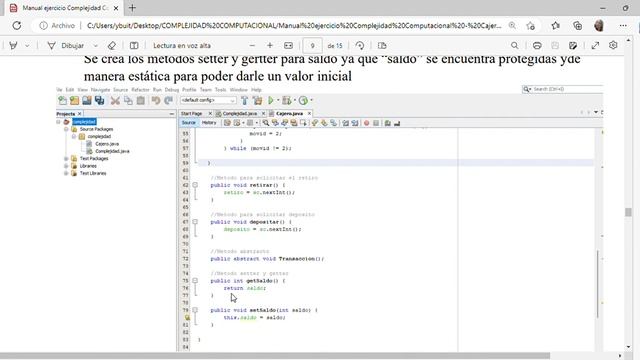Search in the PDF with the magnifier
640x360 pixels.
pyautogui.click(x=514, y=45)
